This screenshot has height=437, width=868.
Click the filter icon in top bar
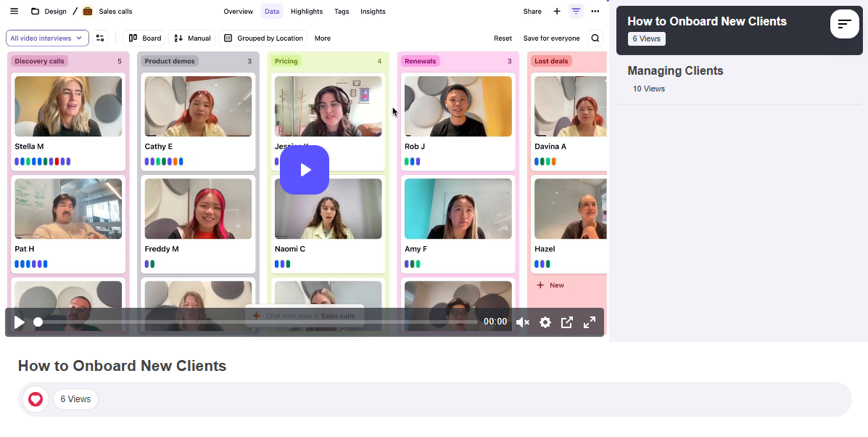[x=576, y=12]
